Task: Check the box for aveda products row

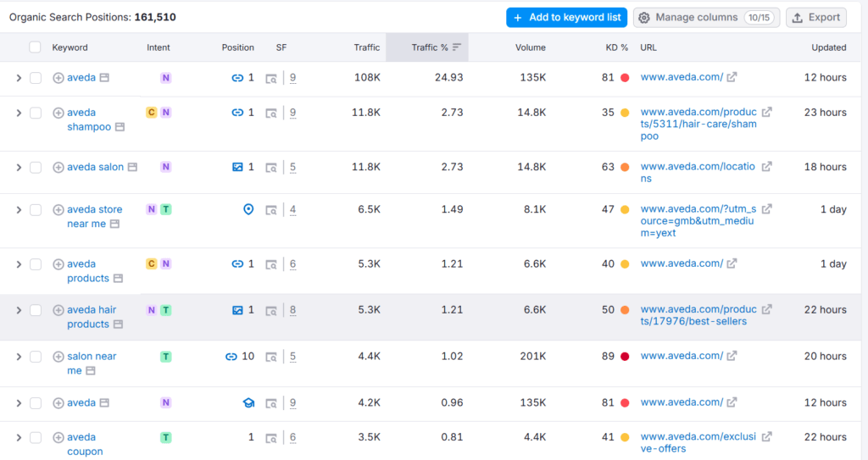Action: (36, 264)
